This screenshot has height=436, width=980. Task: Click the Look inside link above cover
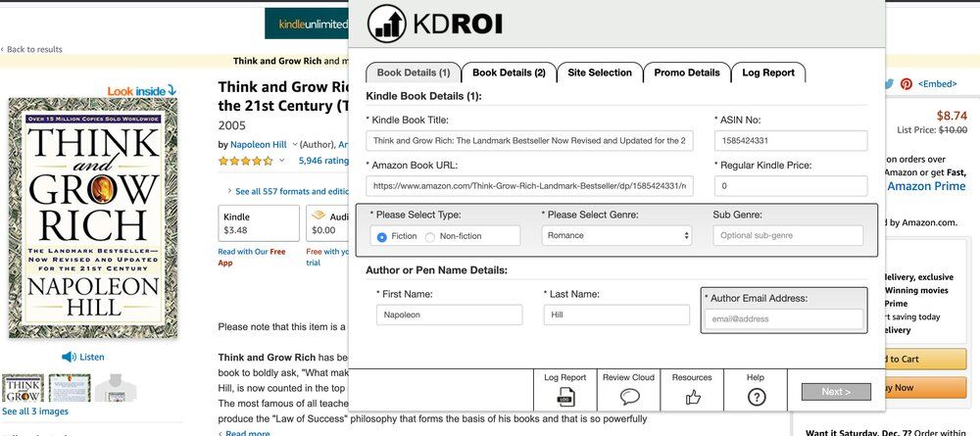142,91
